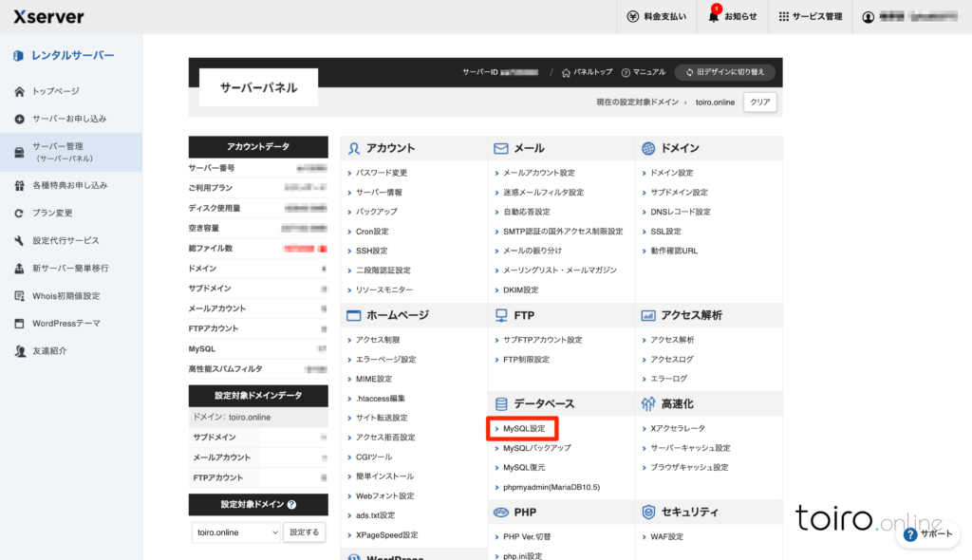Click the plus icon for サーバーお申し込み
This screenshot has height=560, width=972.
tap(20, 119)
